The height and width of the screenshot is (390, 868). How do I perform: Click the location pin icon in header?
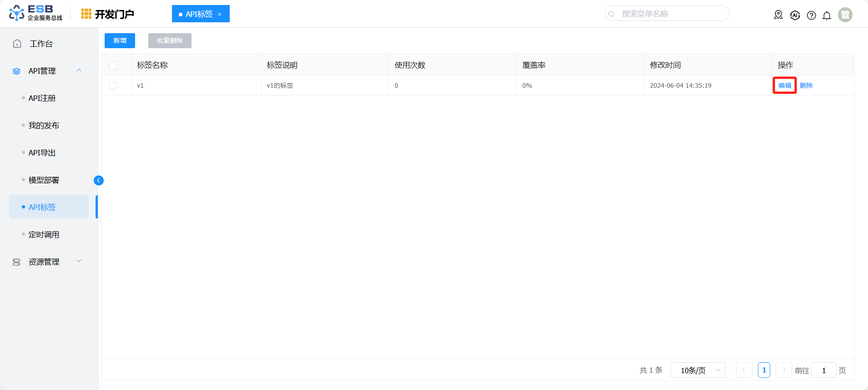[778, 15]
